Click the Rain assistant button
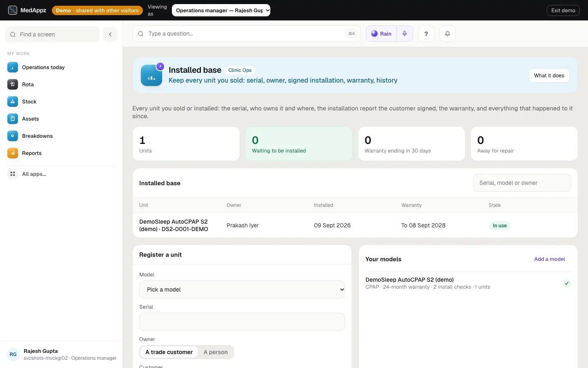The image size is (588, 368). 381,34
